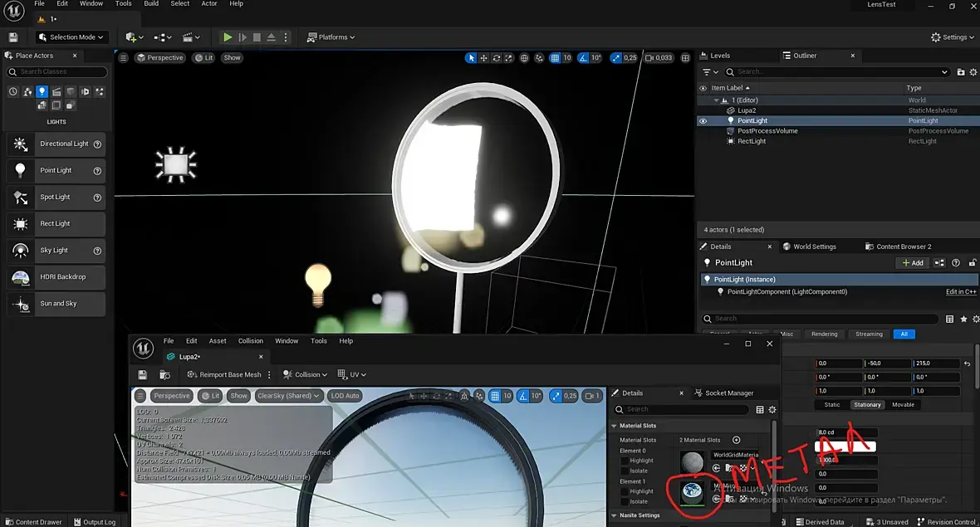Open the Build menu
Viewport: 980px width, 527px height.
coord(151,4)
